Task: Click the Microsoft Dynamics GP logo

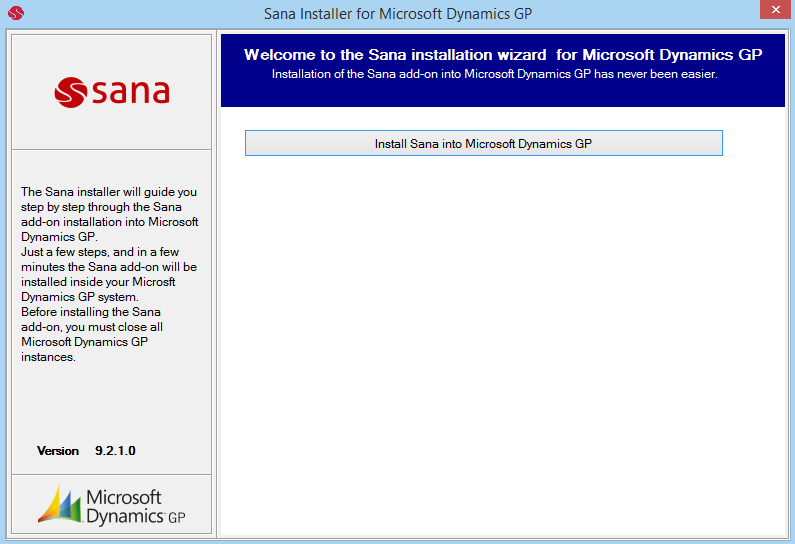Action: pyautogui.click(x=112, y=505)
